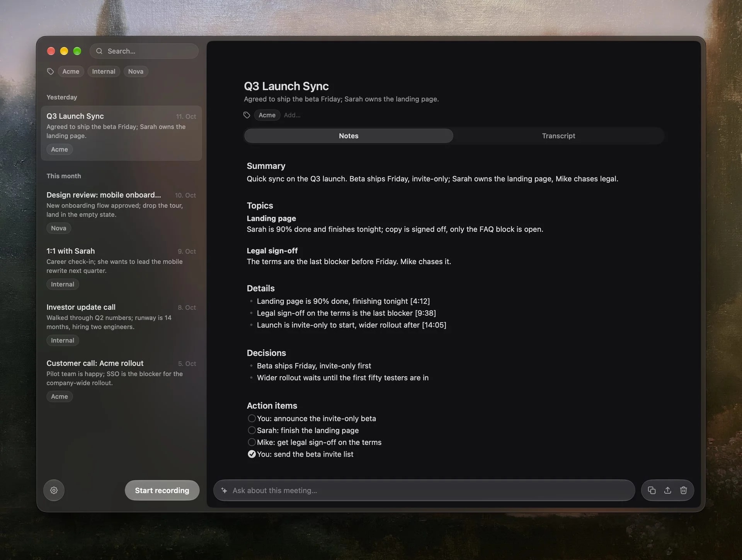This screenshot has width=742, height=560.
Task: Filter meetings by Acme tag in the sidebar
Action: tap(71, 71)
